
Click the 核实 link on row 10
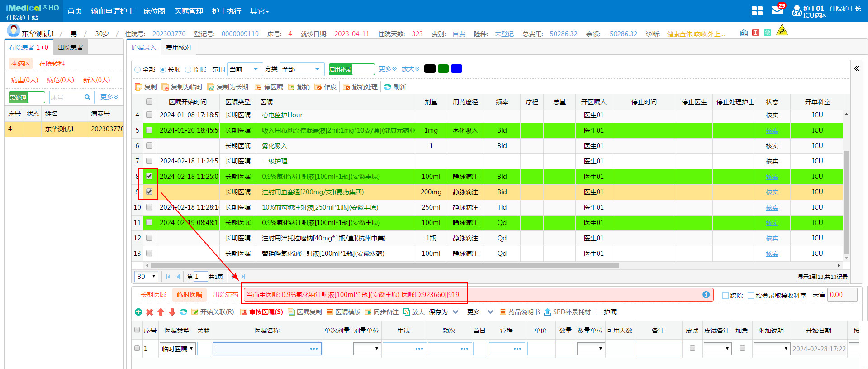click(x=772, y=207)
